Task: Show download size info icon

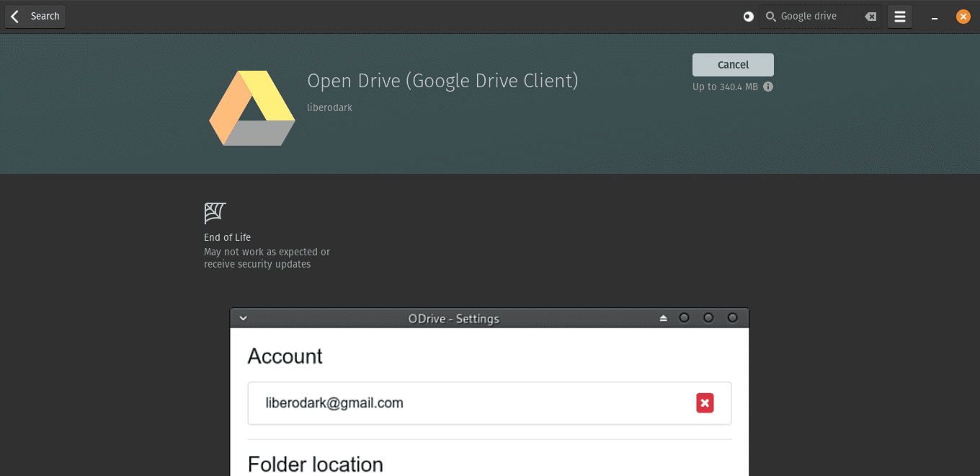Action: [x=768, y=87]
